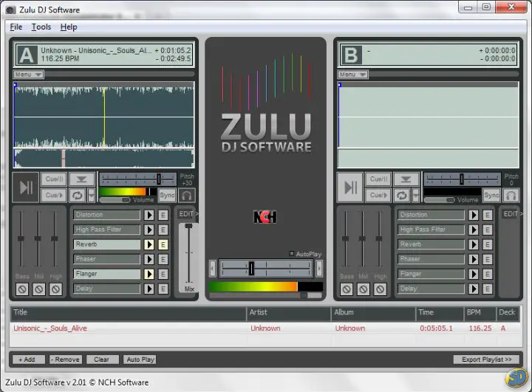Open the File menu

(x=16, y=27)
